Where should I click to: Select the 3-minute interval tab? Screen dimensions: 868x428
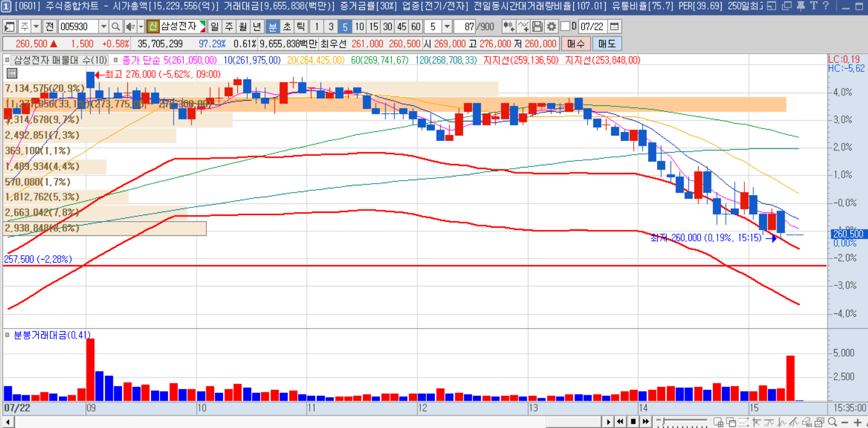click(x=331, y=27)
